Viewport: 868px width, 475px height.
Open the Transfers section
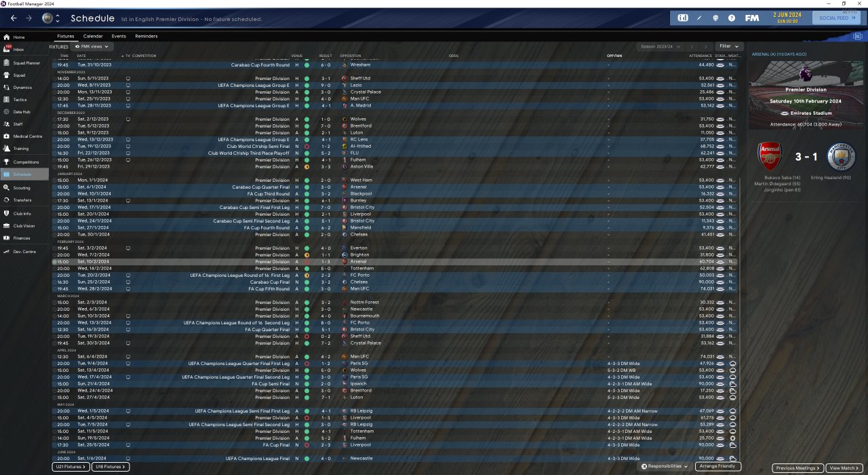tap(24, 200)
